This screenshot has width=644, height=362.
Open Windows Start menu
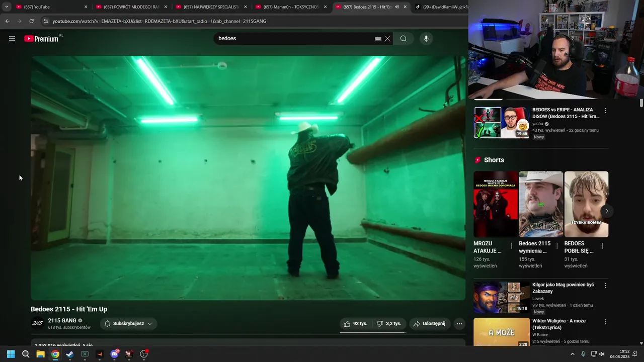pyautogui.click(x=11, y=354)
